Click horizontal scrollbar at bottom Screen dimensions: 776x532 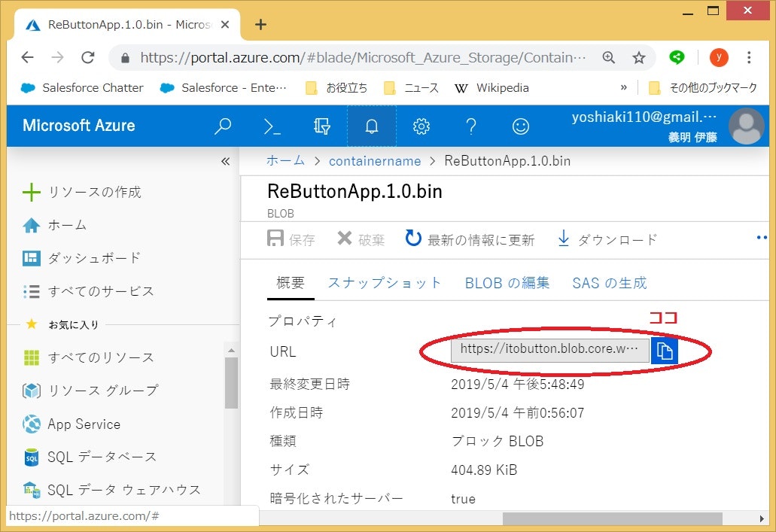point(612,518)
